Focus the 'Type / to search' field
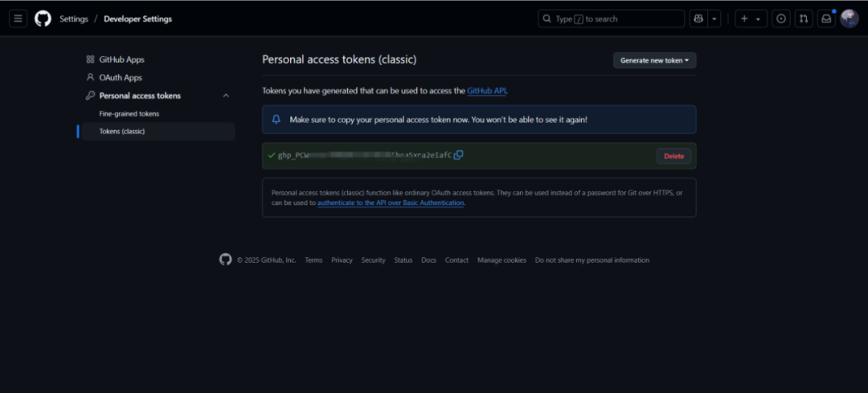Viewport: 868px width, 393px height. point(611,18)
